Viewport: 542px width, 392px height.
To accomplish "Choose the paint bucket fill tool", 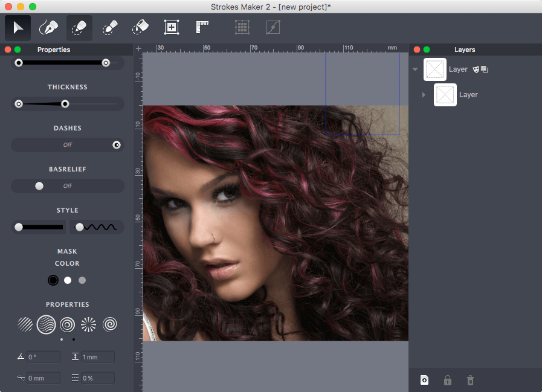I will [x=140, y=28].
